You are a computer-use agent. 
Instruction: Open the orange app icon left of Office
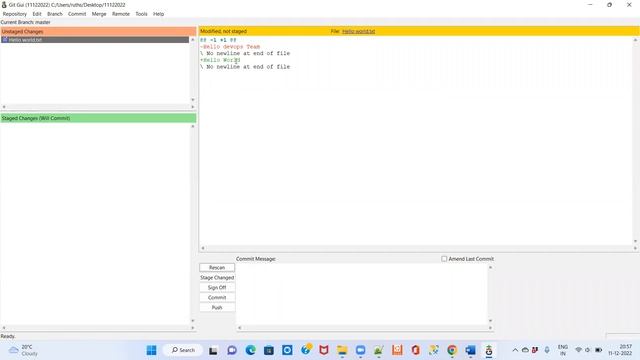click(x=397, y=350)
